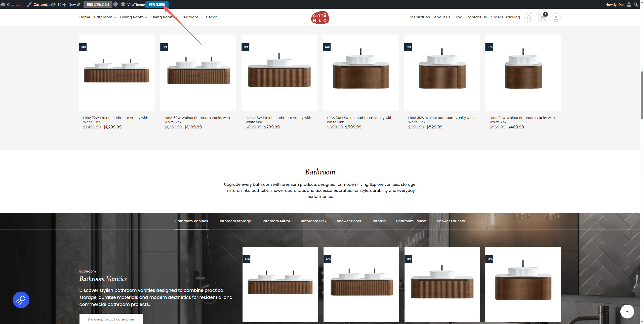Click the scrollbar down arrow
The image size is (644, 324).
pos(642,321)
